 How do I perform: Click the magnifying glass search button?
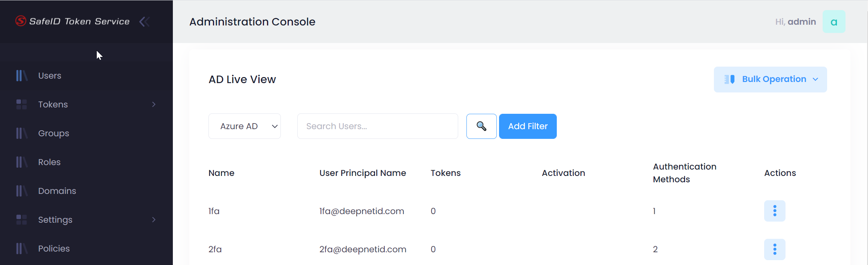[481, 126]
